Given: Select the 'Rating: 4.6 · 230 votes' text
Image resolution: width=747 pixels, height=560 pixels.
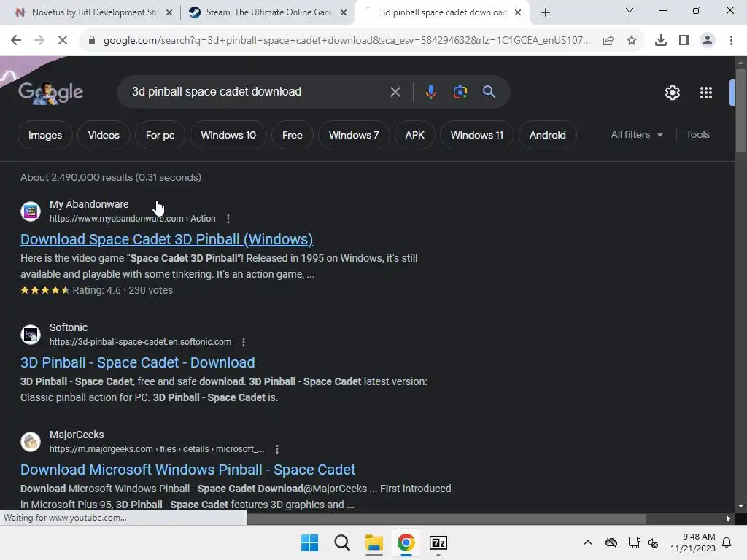Looking at the screenshot, I should pos(123,290).
